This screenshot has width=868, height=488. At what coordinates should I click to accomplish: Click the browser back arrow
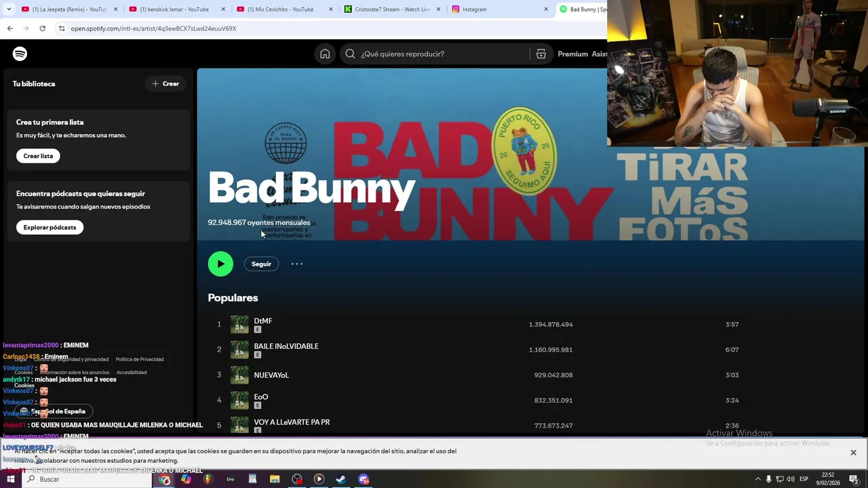click(x=9, y=28)
